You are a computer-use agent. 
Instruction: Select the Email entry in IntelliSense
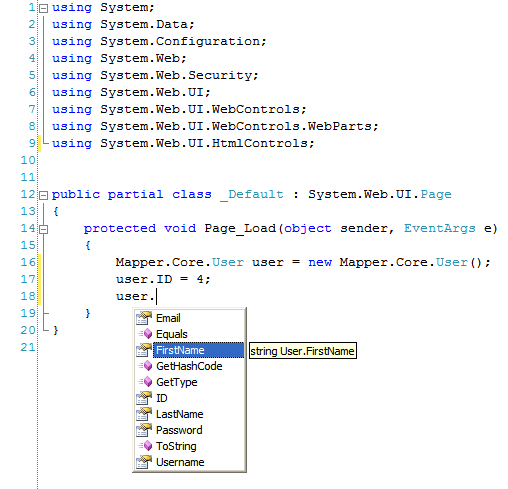pos(168,318)
